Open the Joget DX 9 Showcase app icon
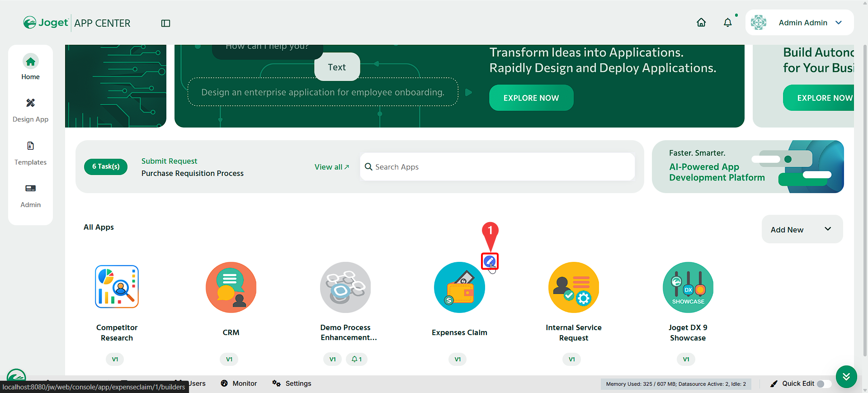This screenshot has height=393, width=868. 688,287
